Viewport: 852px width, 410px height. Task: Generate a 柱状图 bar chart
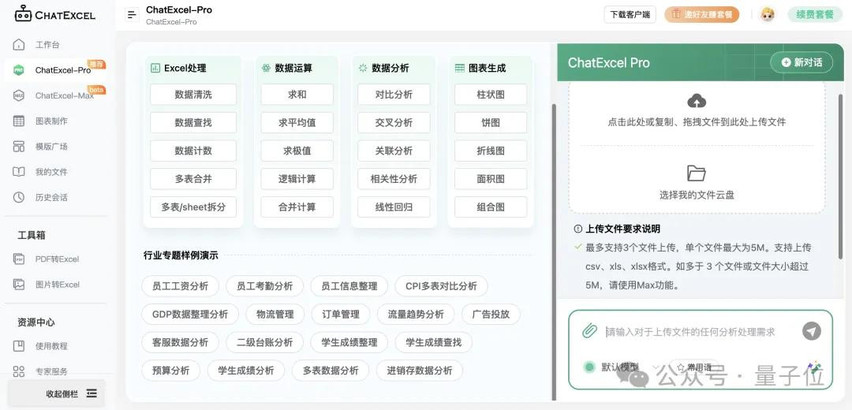click(x=491, y=94)
